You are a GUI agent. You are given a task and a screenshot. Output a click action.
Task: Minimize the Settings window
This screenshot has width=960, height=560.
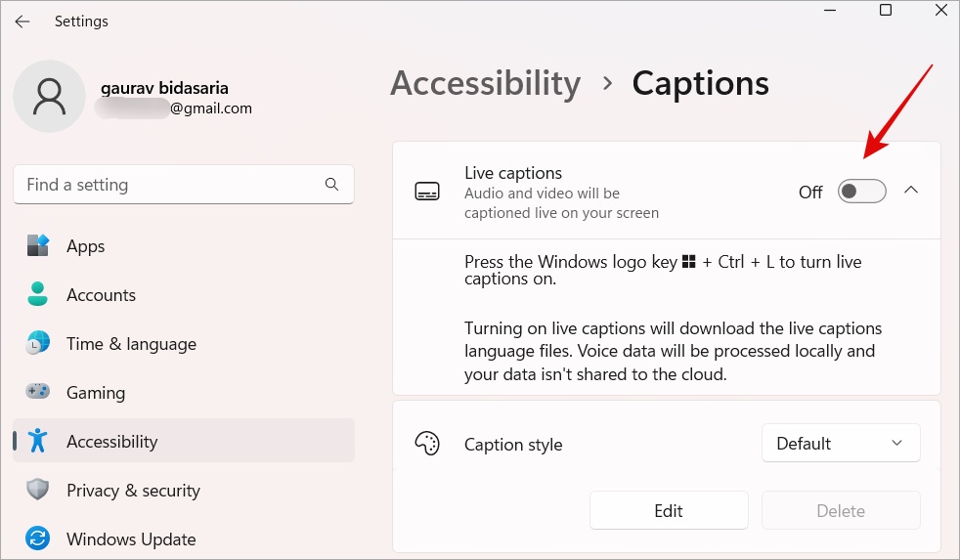(x=830, y=11)
